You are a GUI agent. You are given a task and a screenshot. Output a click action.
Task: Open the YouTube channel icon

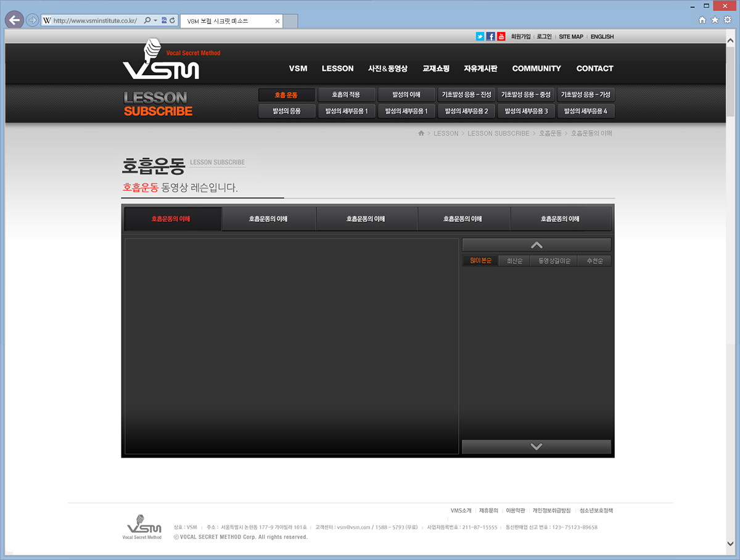[501, 36]
